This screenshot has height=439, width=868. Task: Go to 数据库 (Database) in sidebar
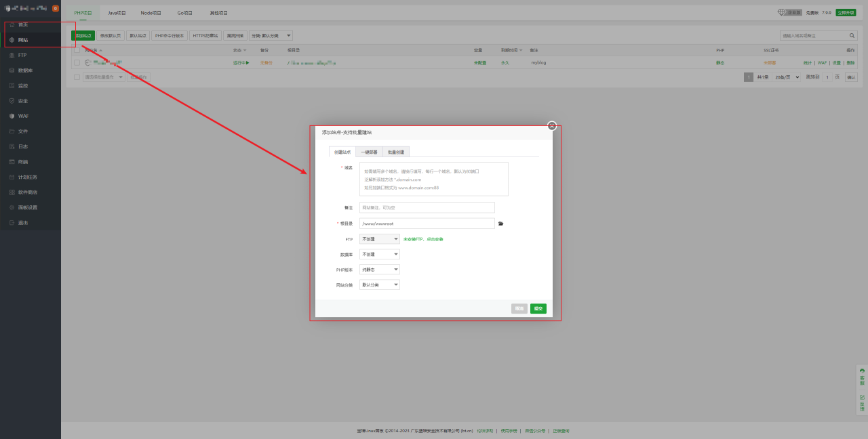(x=25, y=70)
